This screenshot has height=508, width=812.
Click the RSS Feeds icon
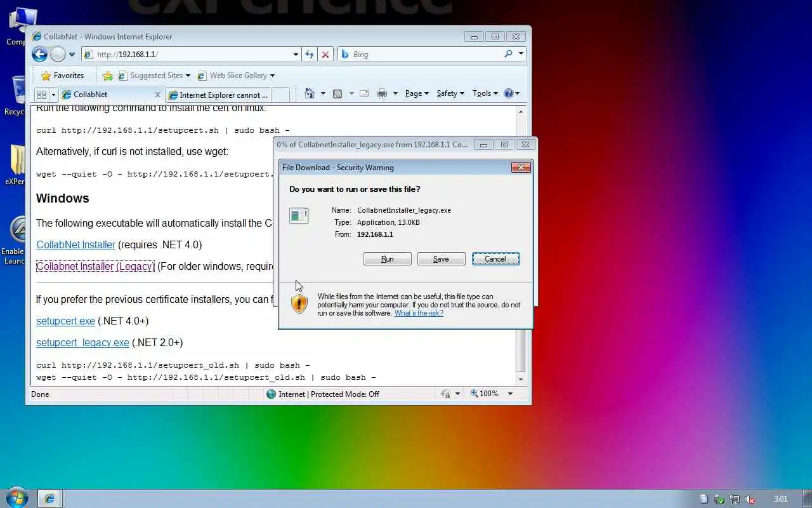(337, 93)
